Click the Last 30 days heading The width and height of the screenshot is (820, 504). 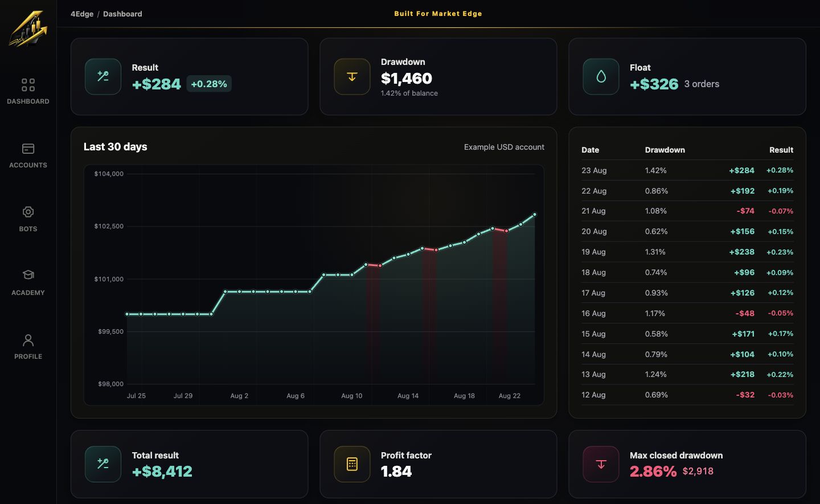(115, 147)
